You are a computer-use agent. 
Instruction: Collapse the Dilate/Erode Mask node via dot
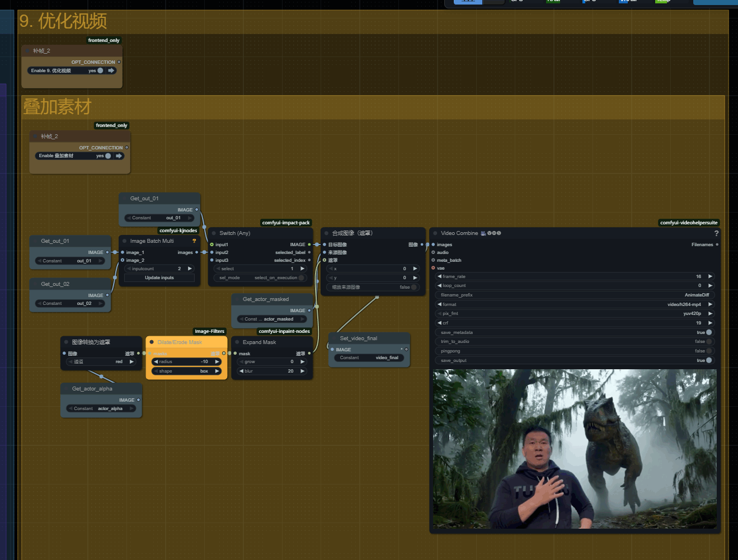(152, 342)
